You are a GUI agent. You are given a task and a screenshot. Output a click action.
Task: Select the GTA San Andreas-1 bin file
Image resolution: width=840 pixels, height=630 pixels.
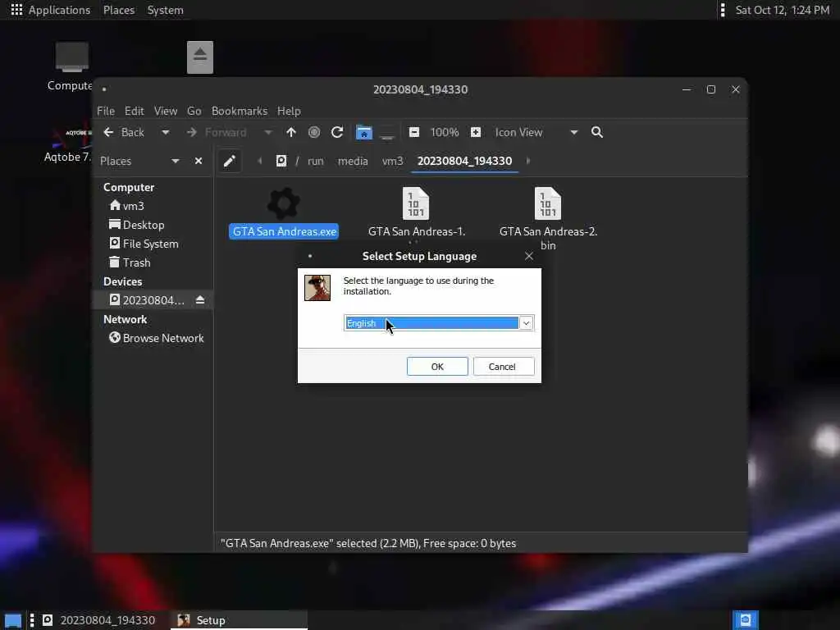(x=416, y=212)
